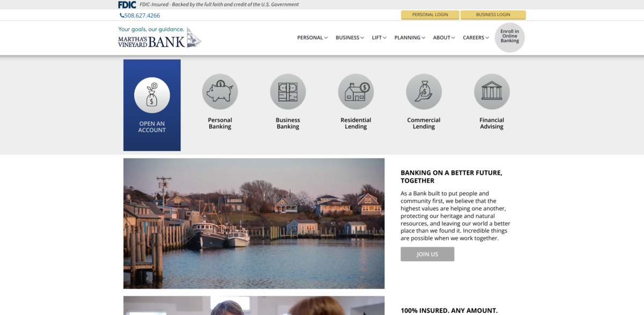The width and height of the screenshot is (644, 315).
Task: Click the Open an Account money bag icon
Action: tap(152, 95)
